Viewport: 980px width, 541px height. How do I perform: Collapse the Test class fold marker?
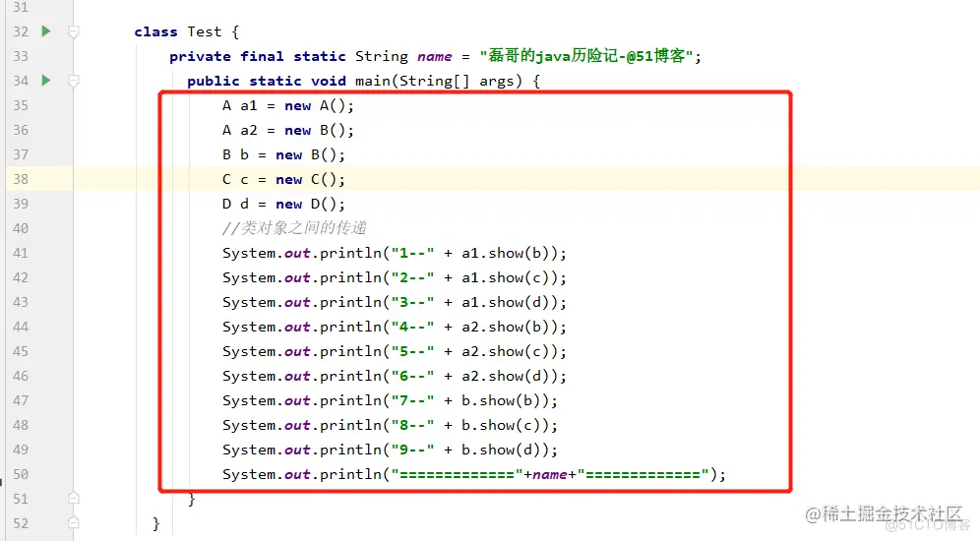tap(73, 31)
